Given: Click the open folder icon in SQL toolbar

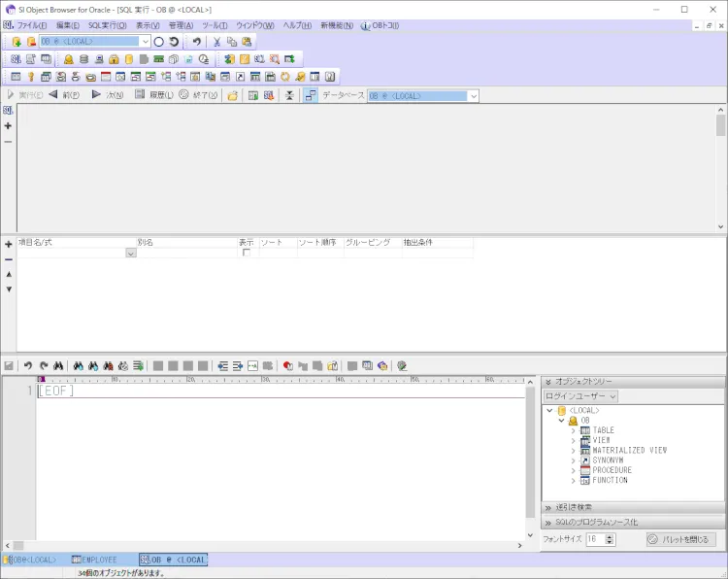Looking at the screenshot, I should pyautogui.click(x=233, y=96).
